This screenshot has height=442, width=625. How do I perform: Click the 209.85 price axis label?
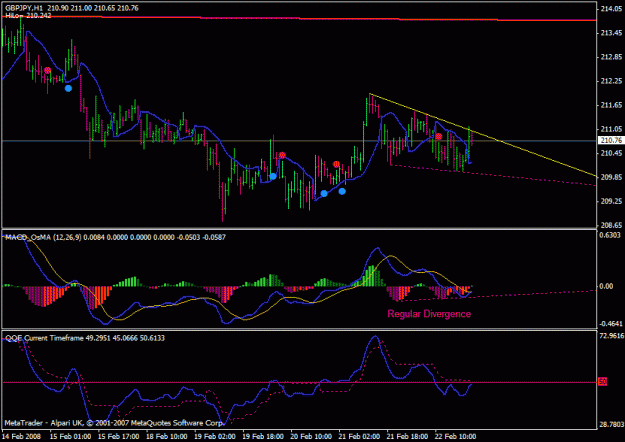[x=611, y=177]
